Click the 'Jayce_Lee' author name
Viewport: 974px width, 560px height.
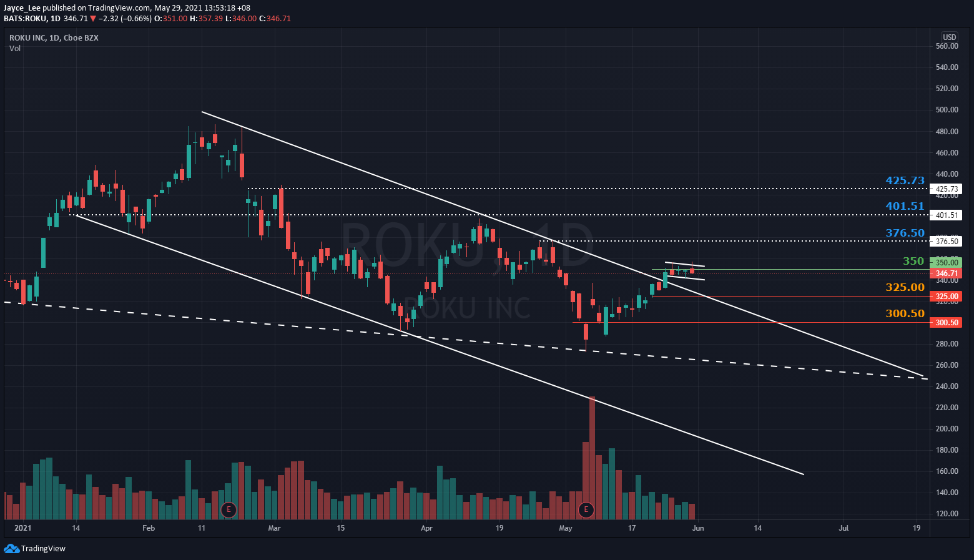click(22, 8)
